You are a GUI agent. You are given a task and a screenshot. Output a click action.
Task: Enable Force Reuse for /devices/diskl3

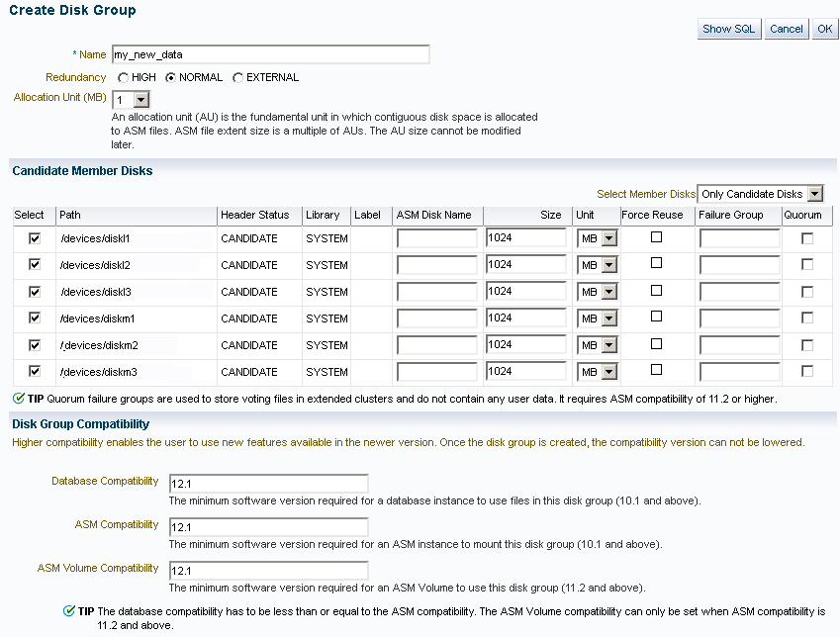click(x=656, y=291)
